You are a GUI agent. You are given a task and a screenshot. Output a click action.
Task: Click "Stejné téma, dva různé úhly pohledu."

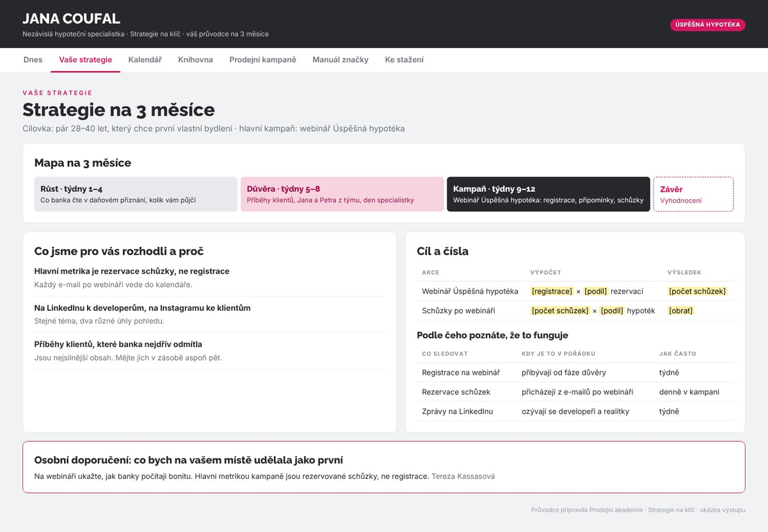point(99,321)
